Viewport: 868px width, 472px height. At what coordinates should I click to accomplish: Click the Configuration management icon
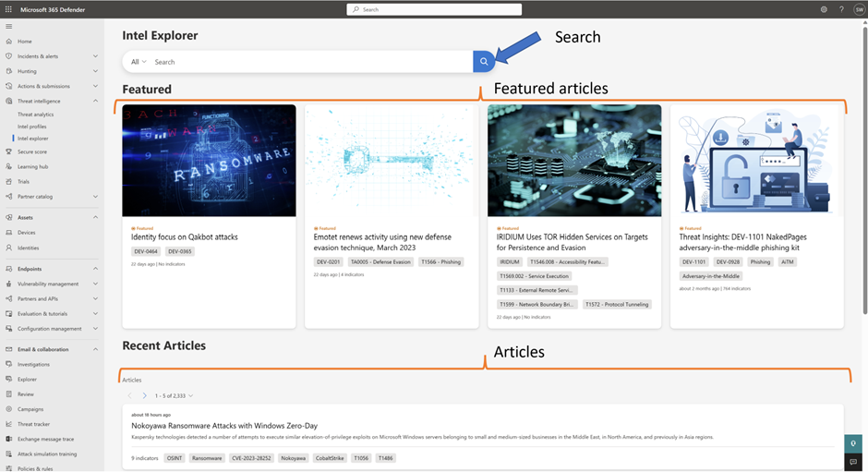point(9,329)
